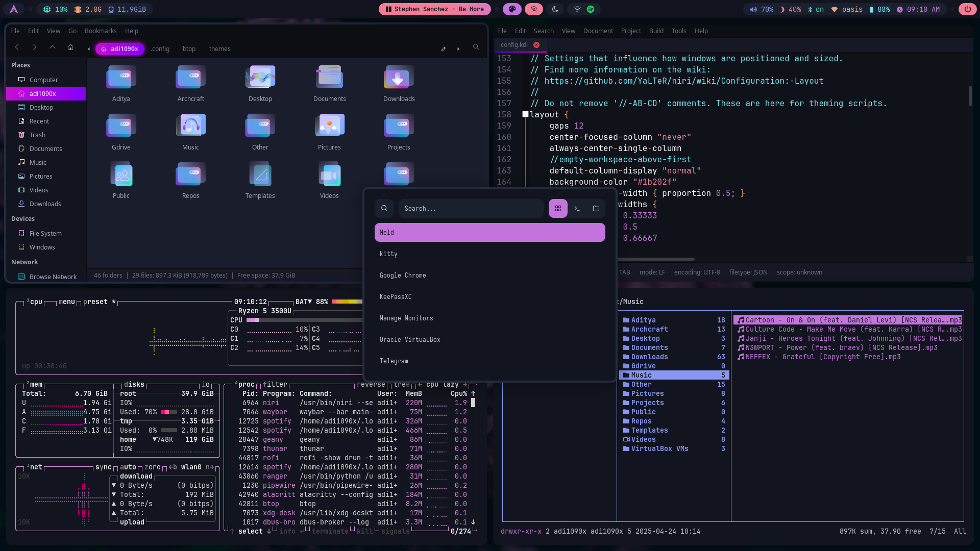Viewport: 980px width, 551px height.
Task: Collapse the layout block fold marker
Action: tap(525, 114)
